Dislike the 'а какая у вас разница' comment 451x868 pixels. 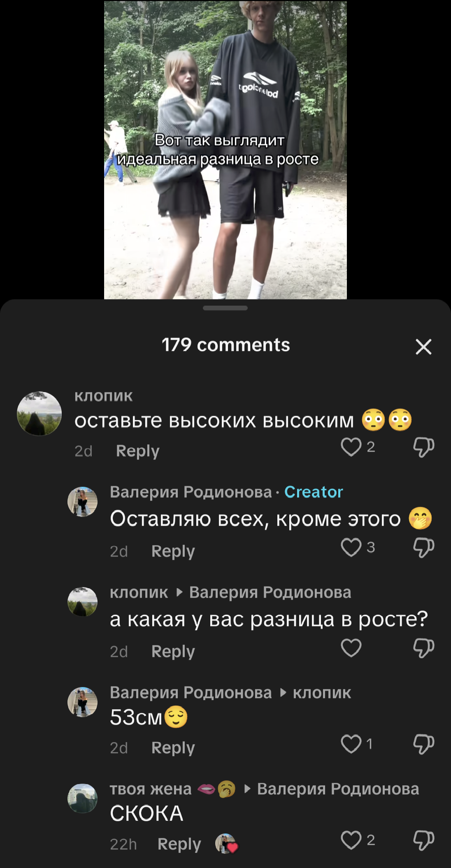tap(423, 648)
